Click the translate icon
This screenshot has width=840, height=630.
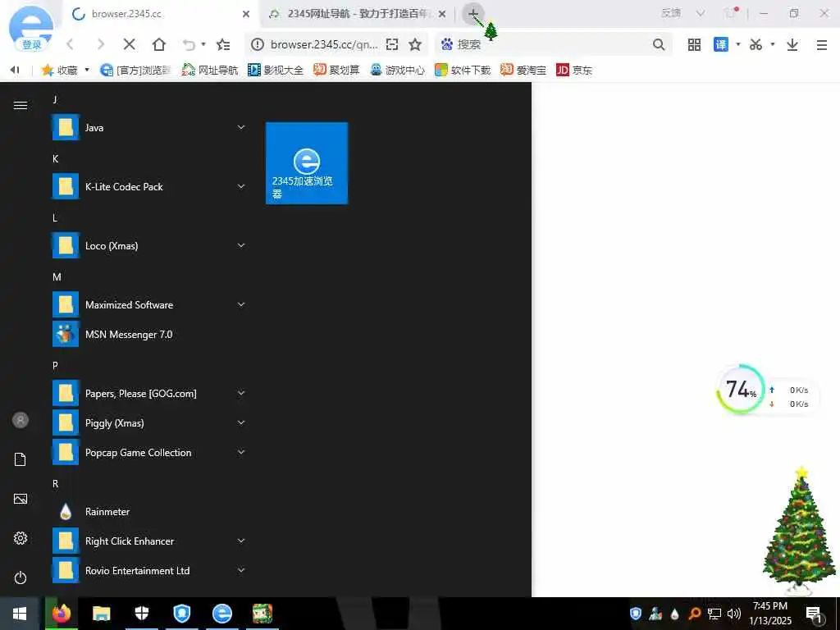[x=721, y=44]
